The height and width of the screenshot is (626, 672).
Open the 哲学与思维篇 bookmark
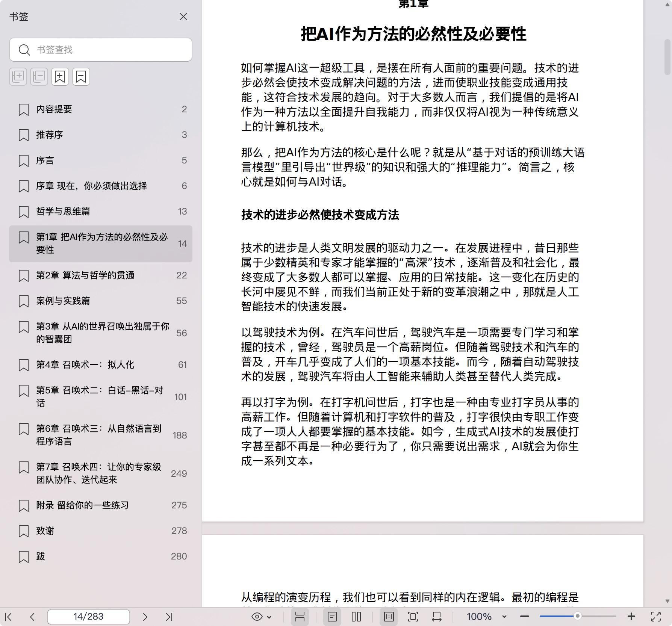[101, 212]
